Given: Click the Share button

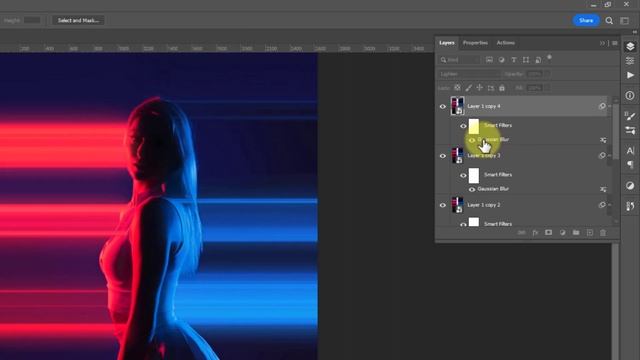Looking at the screenshot, I should pyautogui.click(x=586, y=20).
